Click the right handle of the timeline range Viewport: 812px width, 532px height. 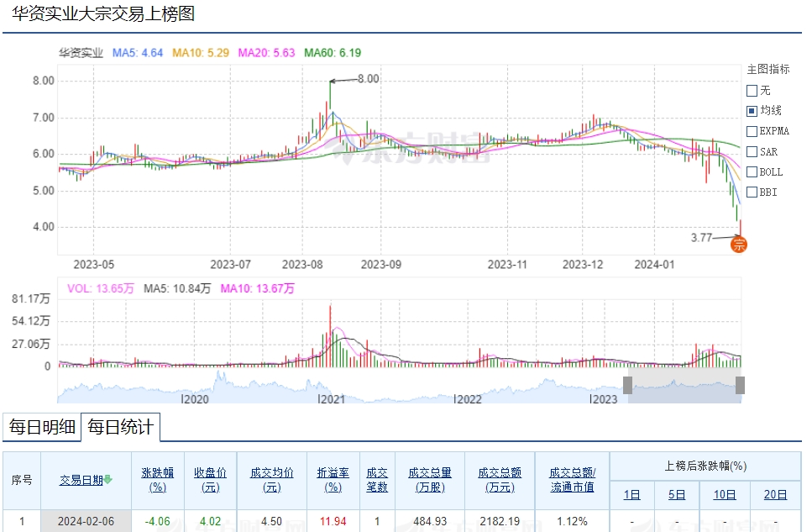point(740,385)
